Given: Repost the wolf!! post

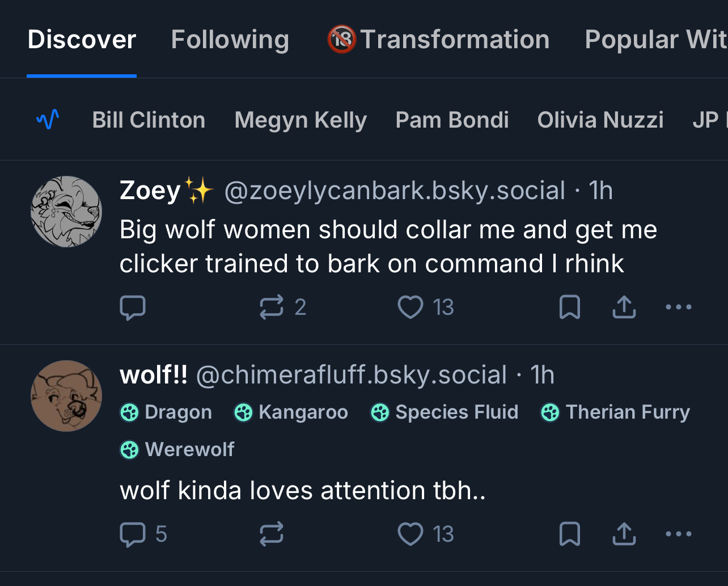Looking at the screenshot, I should coord(272,534).
